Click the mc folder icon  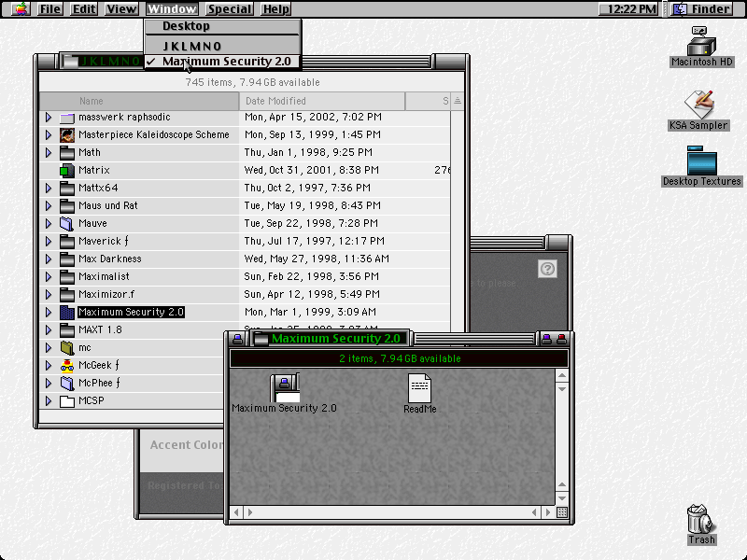tap(67, 347)
